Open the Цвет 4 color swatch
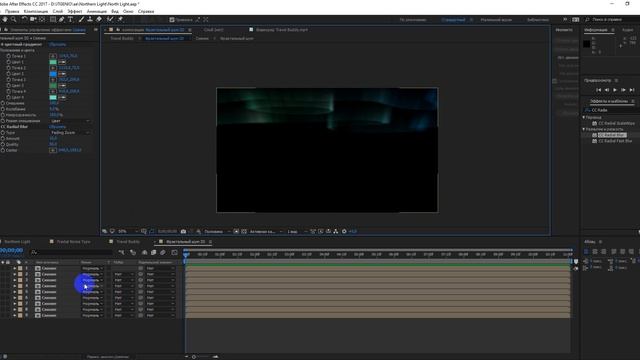The width and height of the screenshot is (640, 360). (x=53, y=98)
